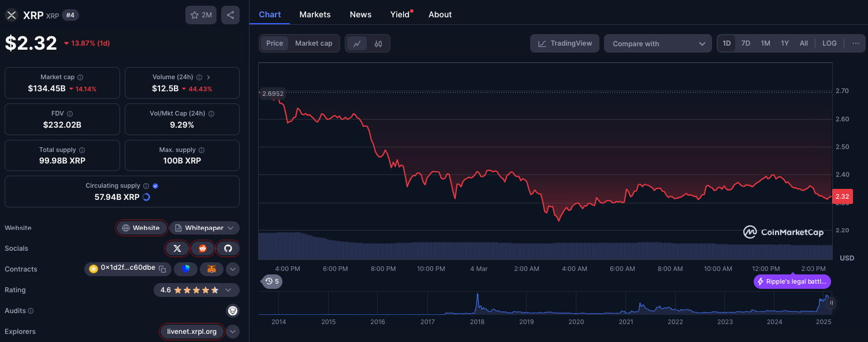
Task: Add contract to MetaMask fox icon
Action: click(211, 269)
